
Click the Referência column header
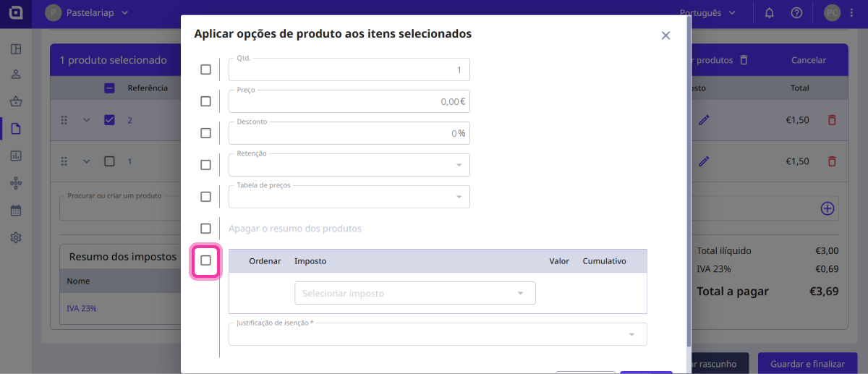tap(148, 88)
